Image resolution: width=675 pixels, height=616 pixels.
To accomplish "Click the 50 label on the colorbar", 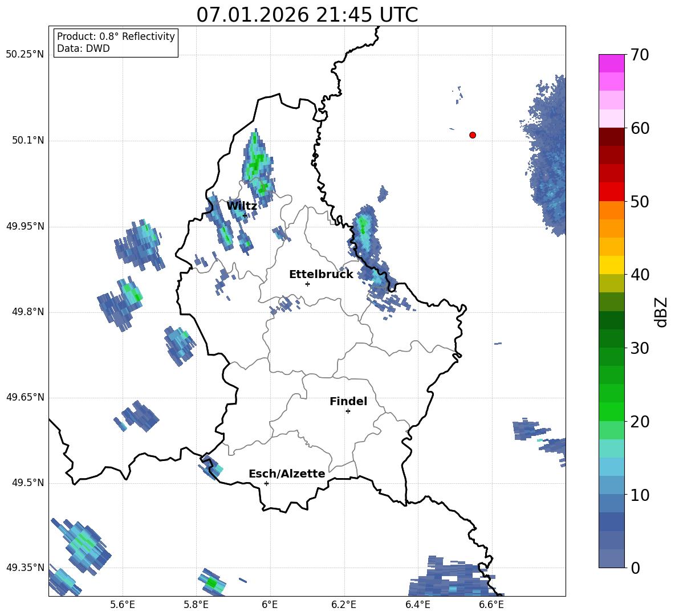I will click(x=639, y=201).
